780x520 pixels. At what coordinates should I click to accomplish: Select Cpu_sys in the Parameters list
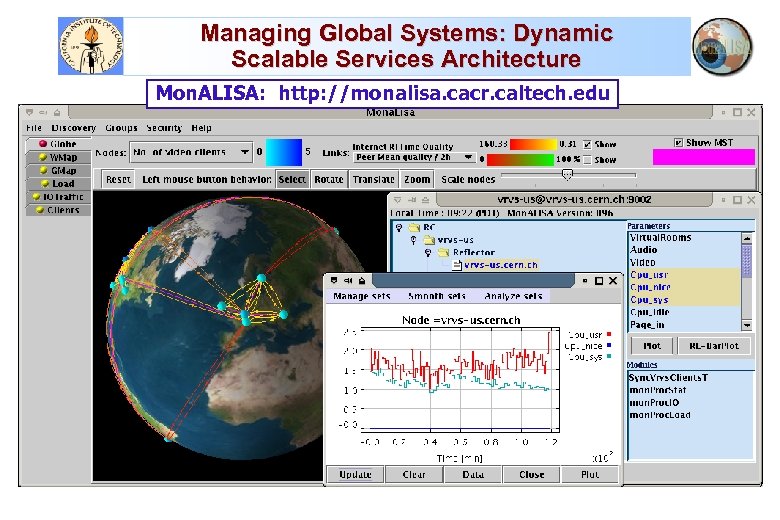tap(684, 300)
